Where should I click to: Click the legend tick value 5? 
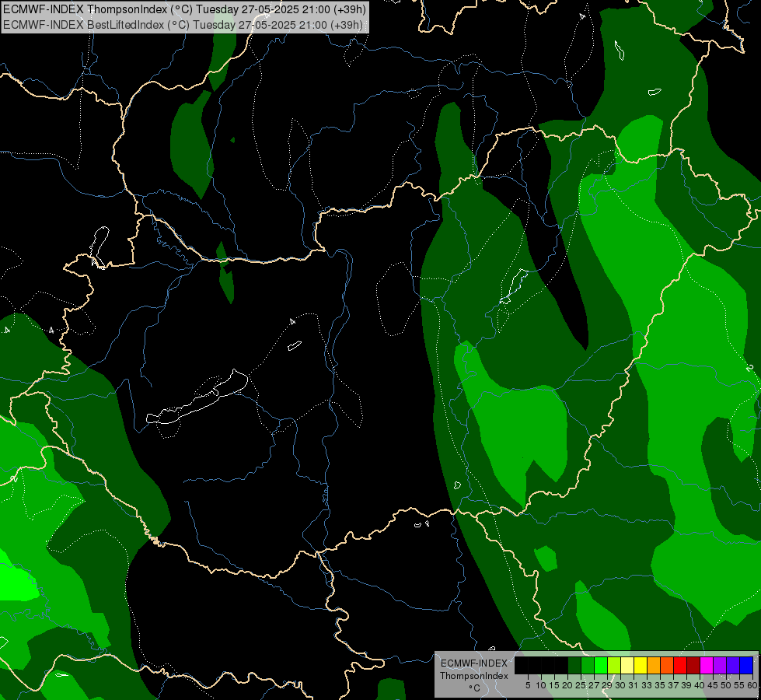pos(528,685)
